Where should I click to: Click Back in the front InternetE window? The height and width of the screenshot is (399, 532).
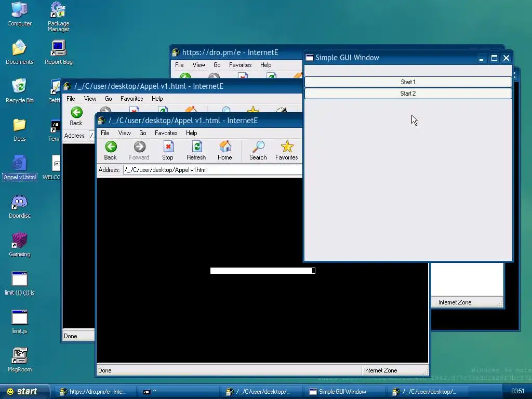(x=110, y=150)
